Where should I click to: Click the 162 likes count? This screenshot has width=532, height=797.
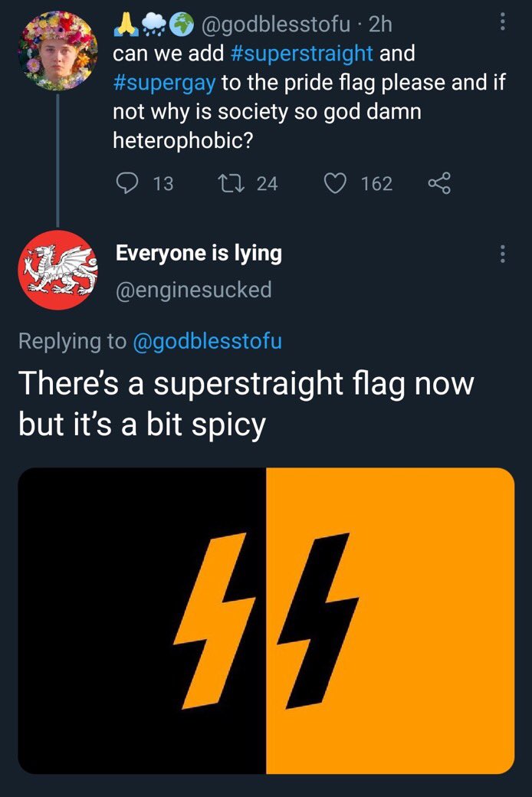(376, 184)
